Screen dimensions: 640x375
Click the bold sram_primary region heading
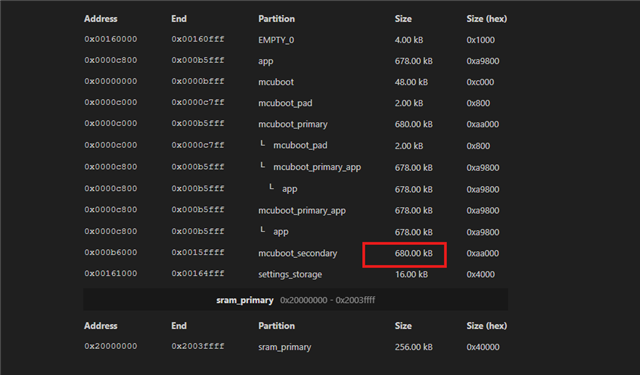[x=244, y=300]
